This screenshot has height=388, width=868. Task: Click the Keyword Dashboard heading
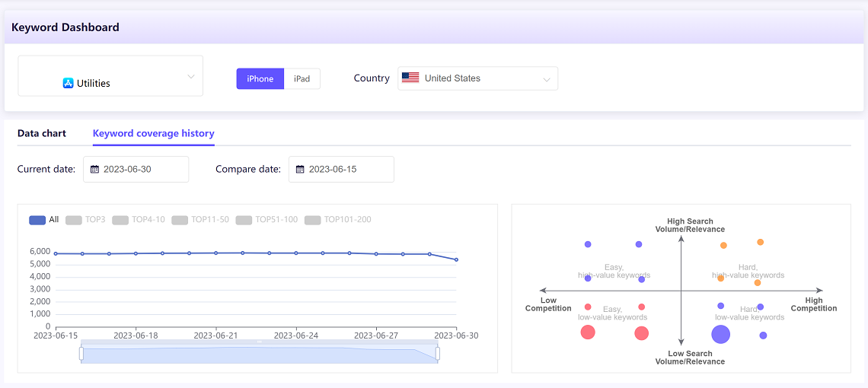pyautogui.click(x=65, y=27)
